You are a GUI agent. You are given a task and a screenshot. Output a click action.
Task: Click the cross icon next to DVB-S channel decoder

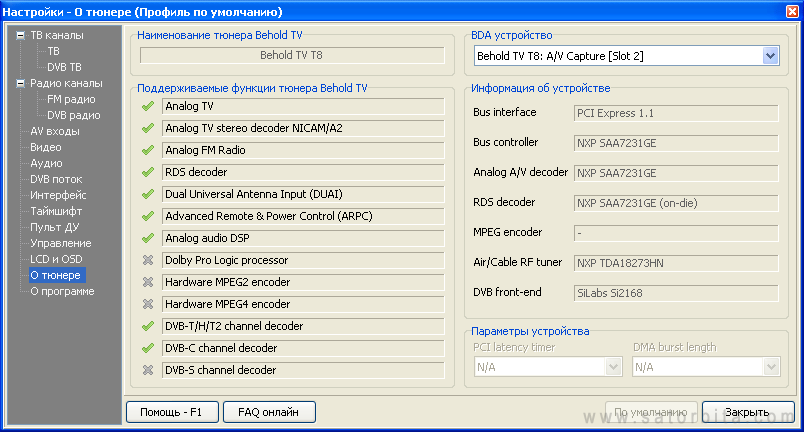[148, 370]
